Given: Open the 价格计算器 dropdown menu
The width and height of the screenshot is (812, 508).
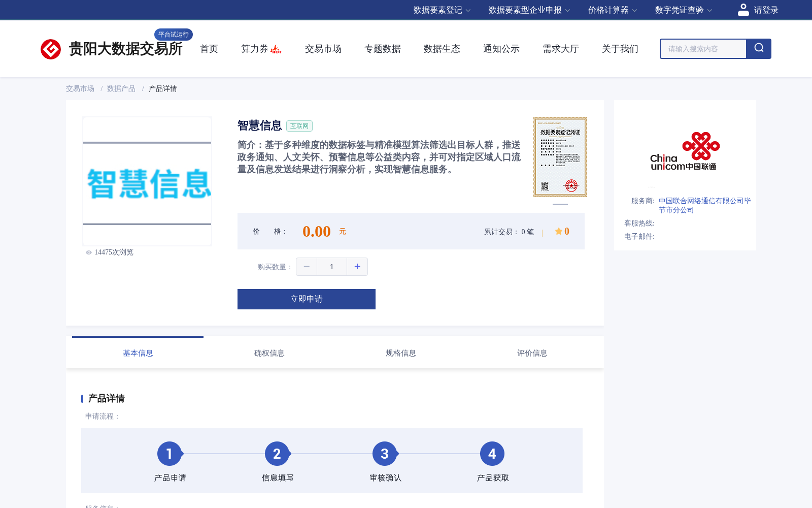Looking at the screenshot, I should (x=613, y=10).
